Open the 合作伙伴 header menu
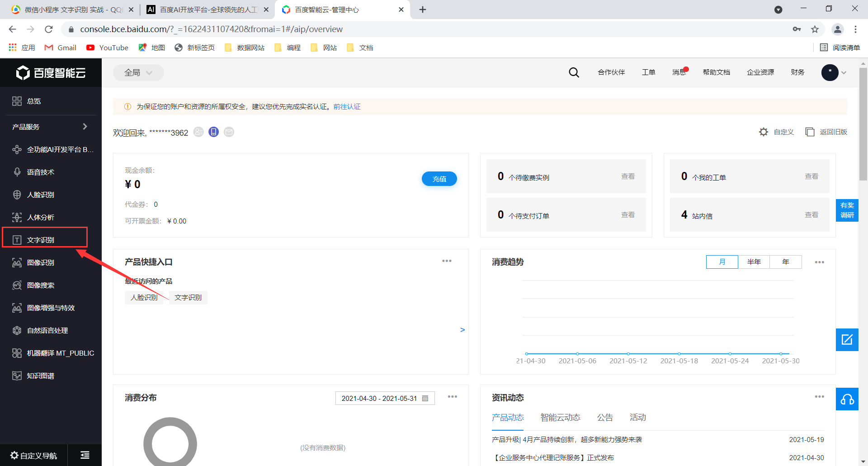Viewport: 868px width, 466px height. coord(611,72)
